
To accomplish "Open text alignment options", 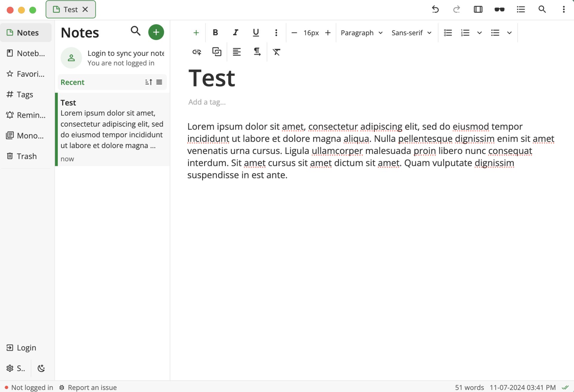I will [x=237, y=52].
